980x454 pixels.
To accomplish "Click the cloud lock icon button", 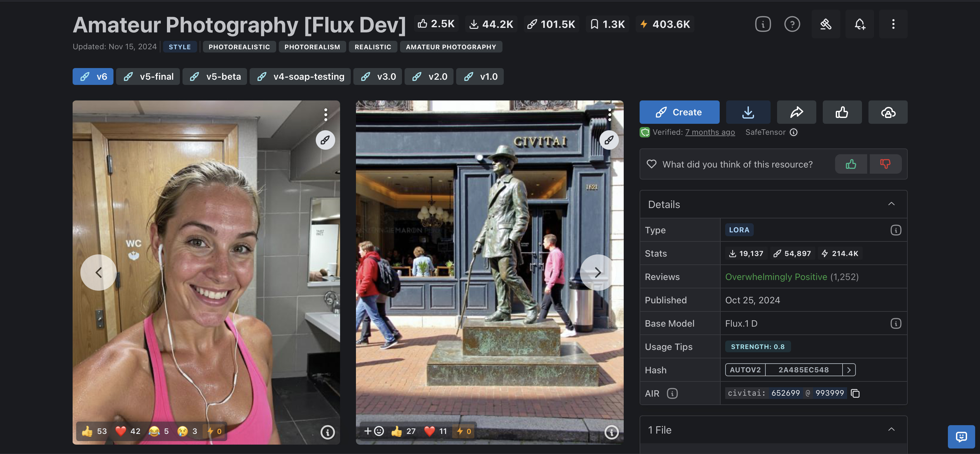I will point(888,112).
